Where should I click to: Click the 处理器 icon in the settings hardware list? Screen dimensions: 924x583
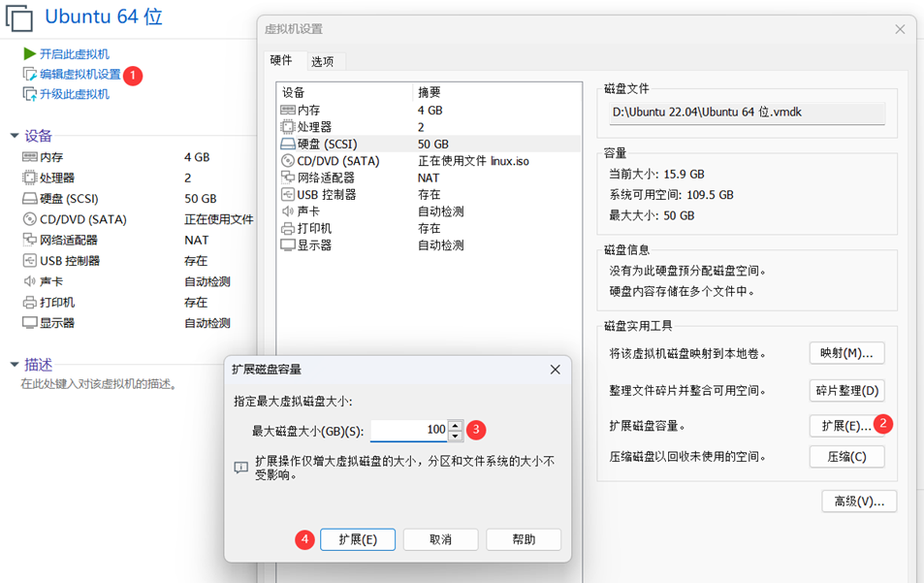point(288,127)
